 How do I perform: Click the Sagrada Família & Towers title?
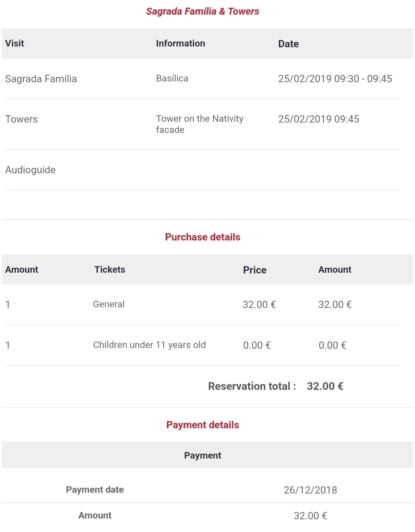203,12
